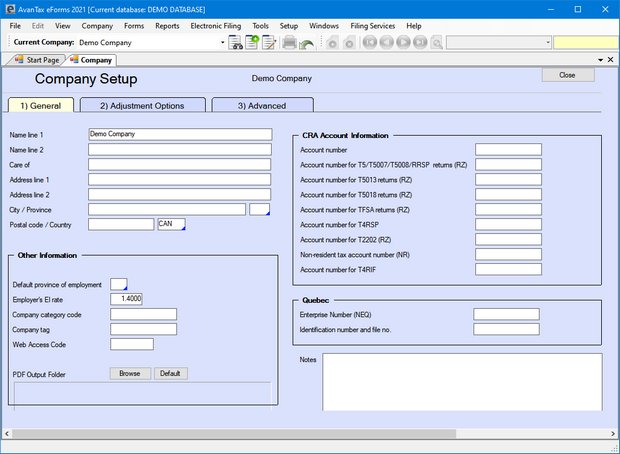Click the Name line 1 field
Screen dimensions: 620x454
coord(180,134)
